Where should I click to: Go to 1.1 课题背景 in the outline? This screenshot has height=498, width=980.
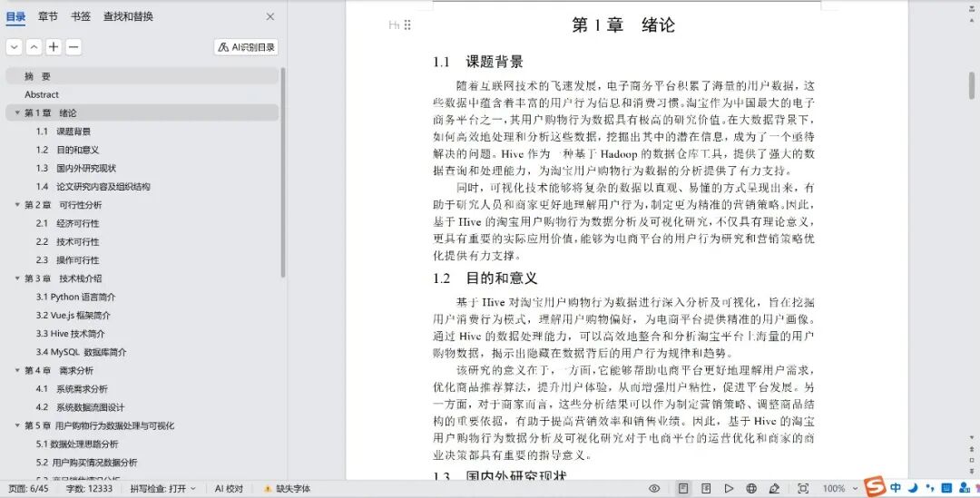(x=64, y=132)
